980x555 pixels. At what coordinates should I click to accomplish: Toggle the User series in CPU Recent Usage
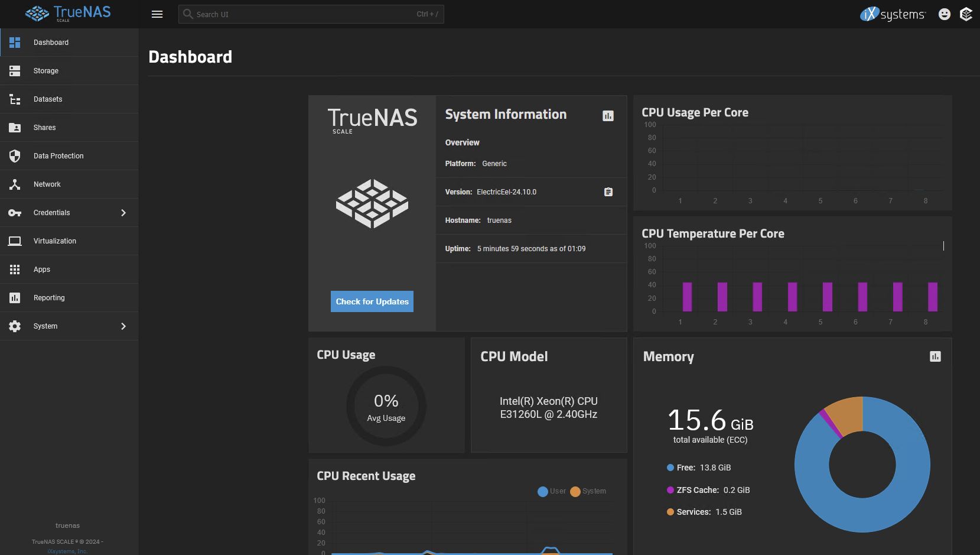coord(551,491)
